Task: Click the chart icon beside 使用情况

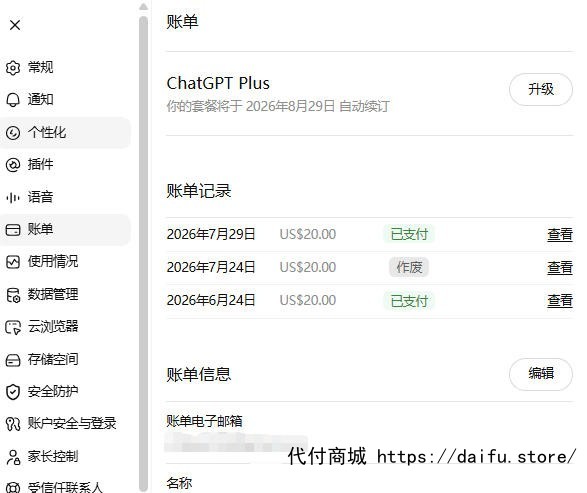Action: pyautogui.click(x=13, y=262)
